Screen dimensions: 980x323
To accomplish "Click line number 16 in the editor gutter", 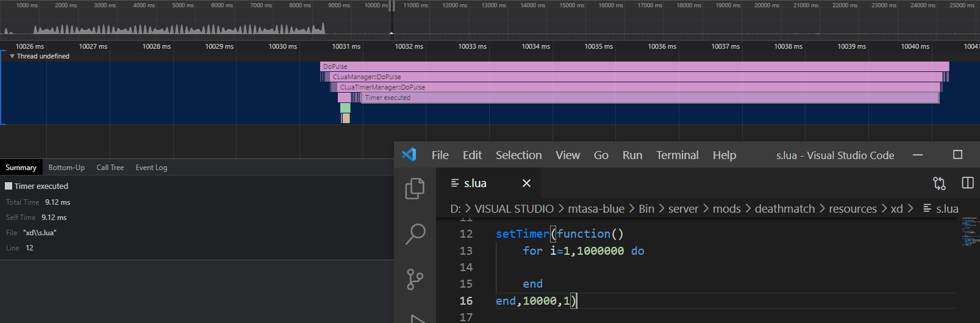I will point(466,301).
